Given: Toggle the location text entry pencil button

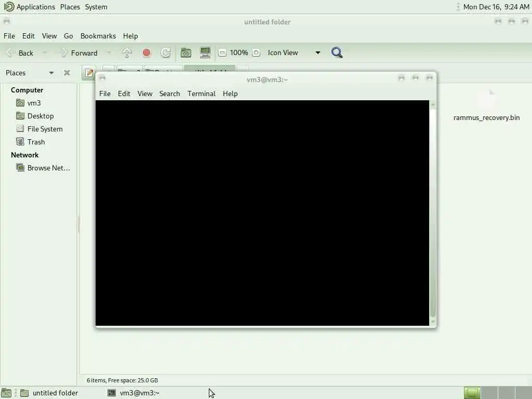Looking at the screenshot, I should point(89,73).
